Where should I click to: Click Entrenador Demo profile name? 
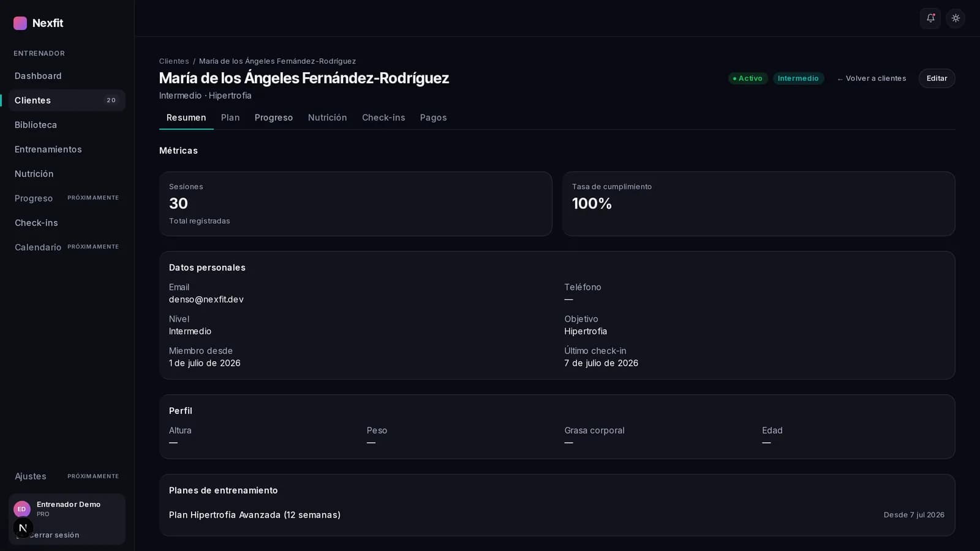coord(69,504)
